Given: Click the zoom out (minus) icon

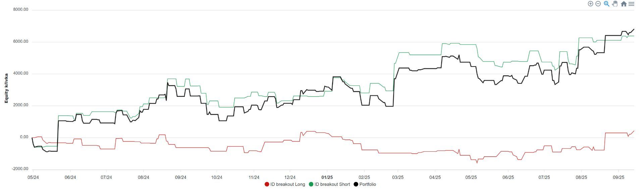Looking at the screenshot, I should click(598, 4).
